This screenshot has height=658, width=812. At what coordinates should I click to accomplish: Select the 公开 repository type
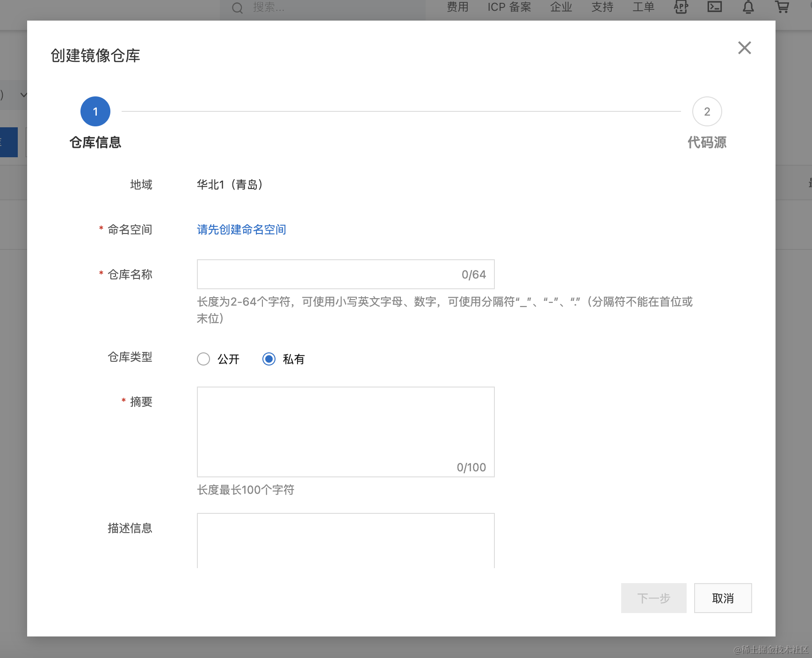(x=203, y=359)
